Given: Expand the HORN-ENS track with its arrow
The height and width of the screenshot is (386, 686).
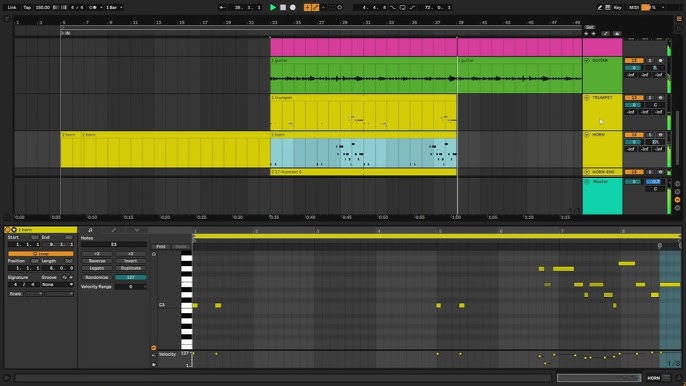Looking at the screenshot, I should pyautogui.click(x=587, y=172).
